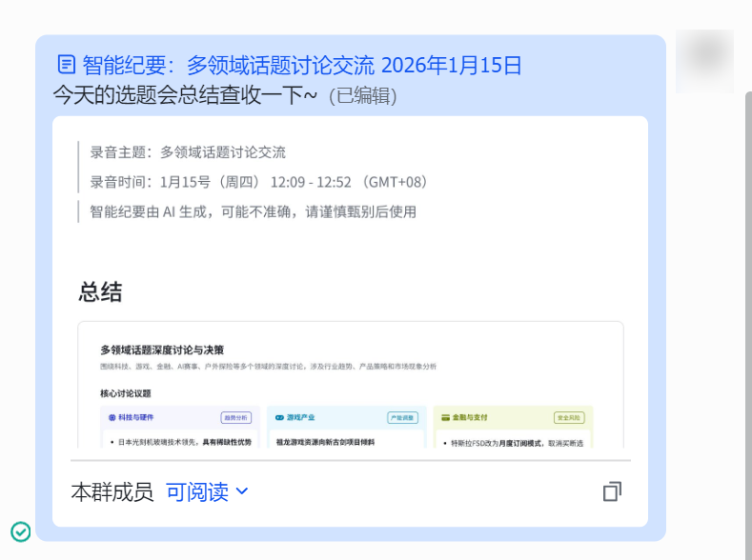Click the 多领域话题深度讨论与决策 heading

pyautogui.click(x=162, y=350)
